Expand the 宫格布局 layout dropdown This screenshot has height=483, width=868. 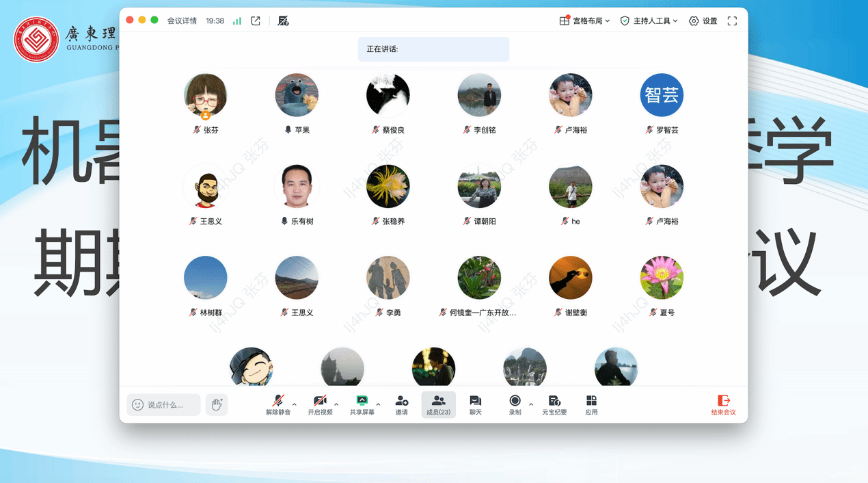point(584,21)
